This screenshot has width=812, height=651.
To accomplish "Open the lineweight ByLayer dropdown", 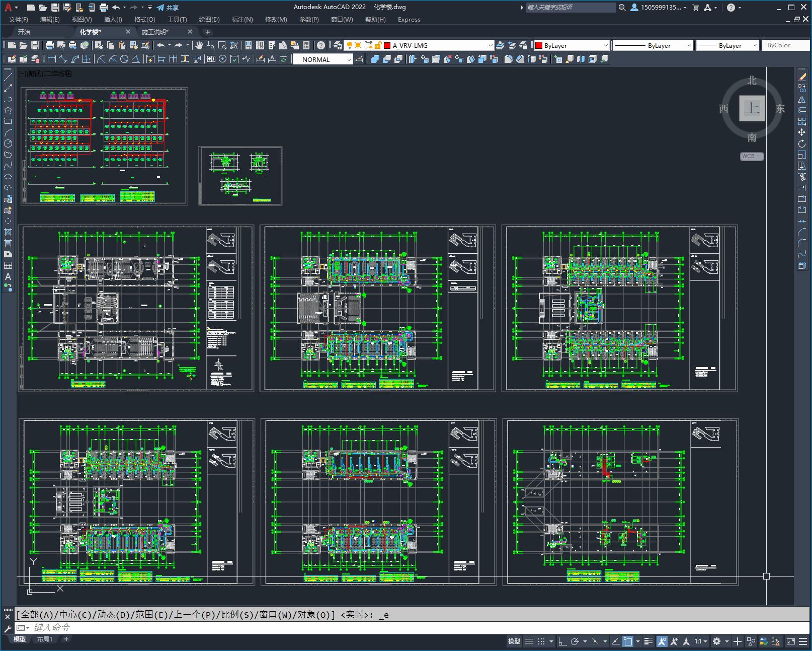I will [727, 45].
